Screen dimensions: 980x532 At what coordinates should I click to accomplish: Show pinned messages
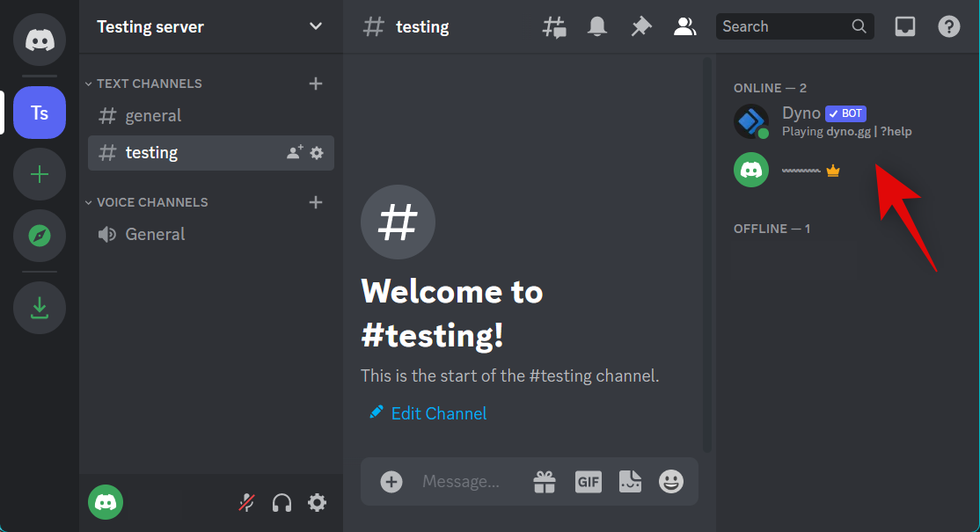tap(641, 27)
